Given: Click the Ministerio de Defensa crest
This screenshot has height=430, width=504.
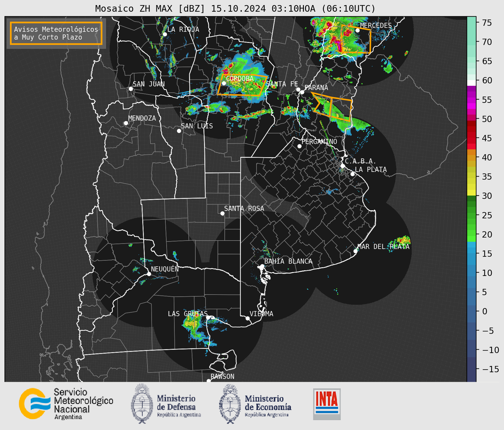Looking at the screenshot, I should pos(142,404).
